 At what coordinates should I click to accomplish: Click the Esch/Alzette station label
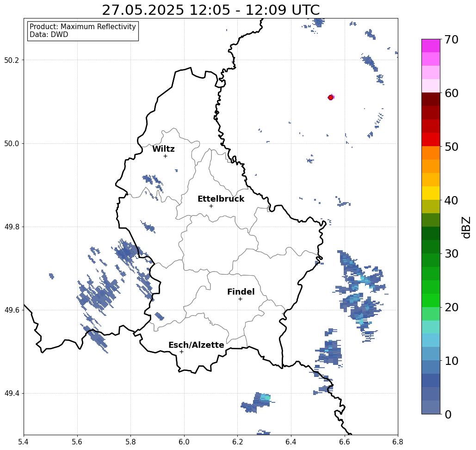tap(196, 345)
